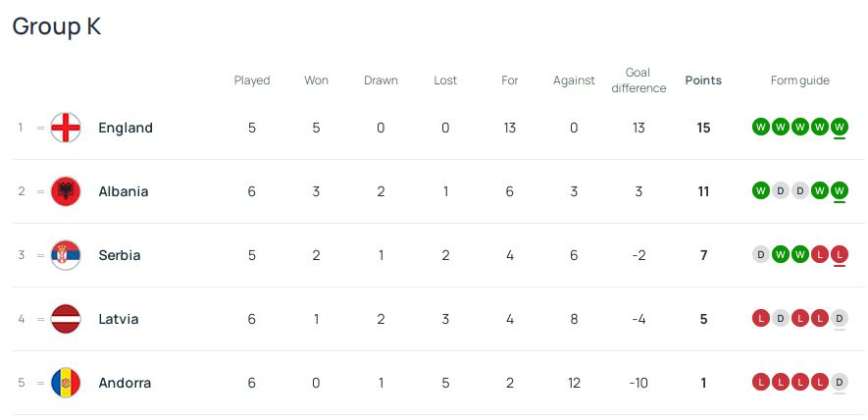Image resolution: width=868 pixels, height=420 pixels.
Task: Select the Andorra team name
Action: click(x=125, y=383)
